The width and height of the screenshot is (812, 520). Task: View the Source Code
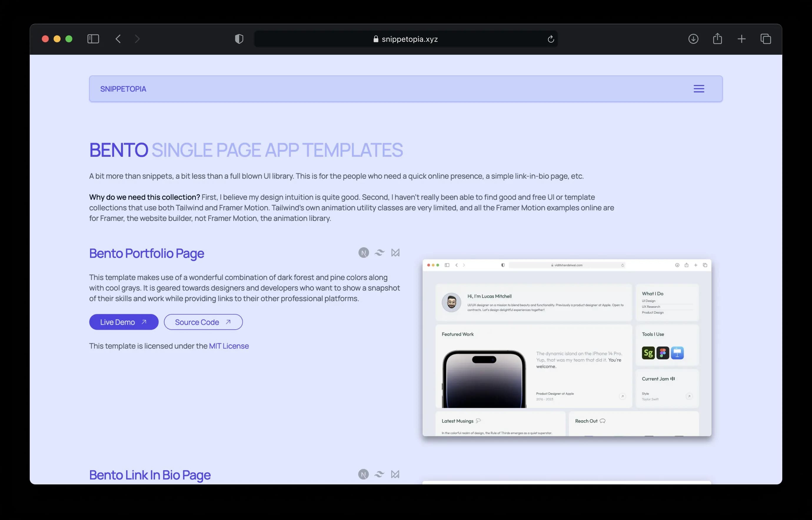click(x=203, y=322)
